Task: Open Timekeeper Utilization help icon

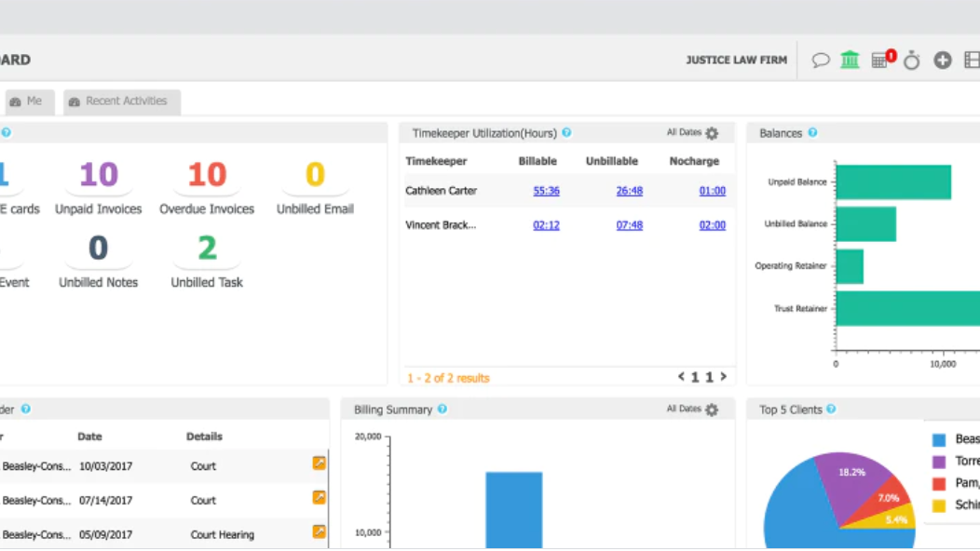Action: 566,132
